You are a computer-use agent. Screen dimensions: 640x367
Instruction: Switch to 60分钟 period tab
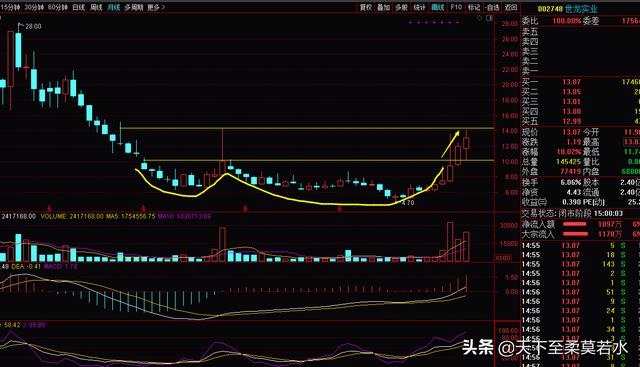tap(58, 7)
